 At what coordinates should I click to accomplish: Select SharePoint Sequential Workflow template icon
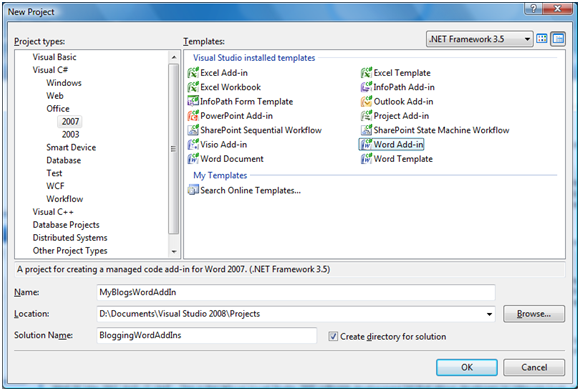pos(193,130)
